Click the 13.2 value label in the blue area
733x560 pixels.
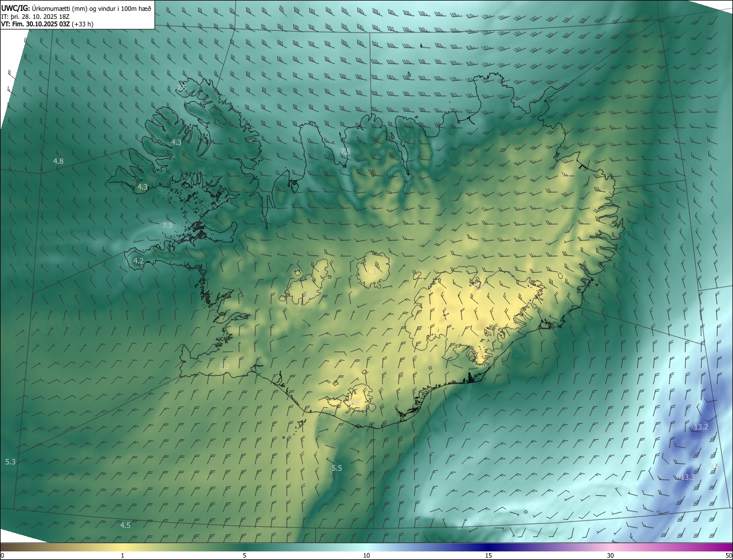(x=701, y=427)
